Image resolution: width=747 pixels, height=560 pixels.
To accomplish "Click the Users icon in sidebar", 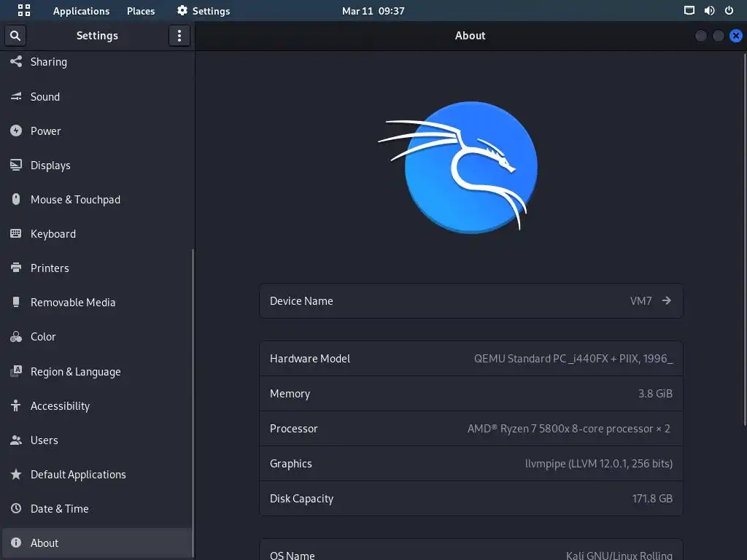I will (x=16, y=440).
